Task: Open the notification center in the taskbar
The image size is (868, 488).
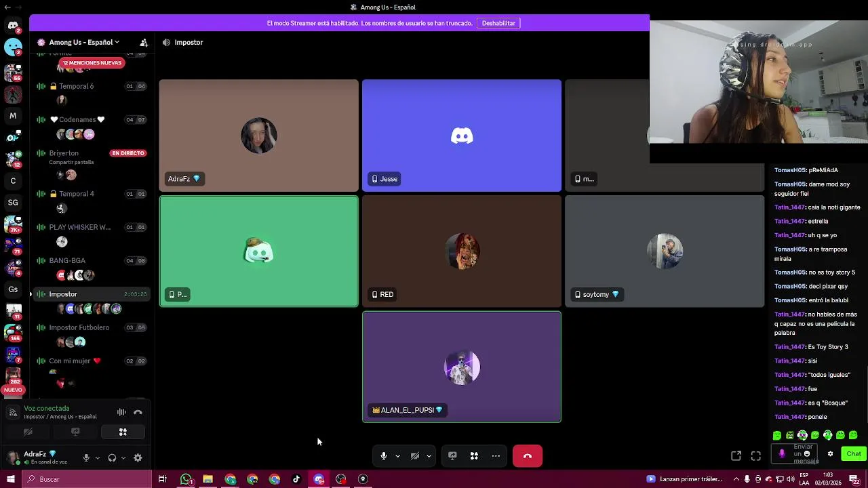Action: tap(856, 479)
